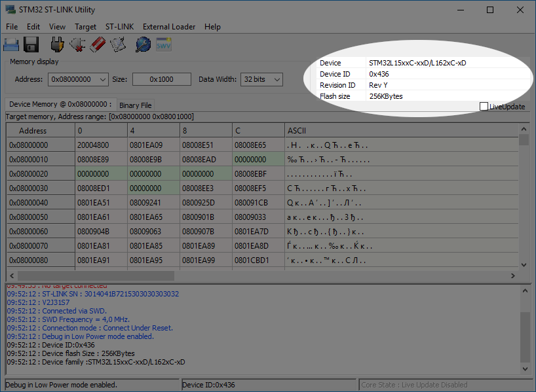Click the Size input field 0x1000
Viewport: 536px width, 392px height.
pyautogui.click(x=162, y=80)
